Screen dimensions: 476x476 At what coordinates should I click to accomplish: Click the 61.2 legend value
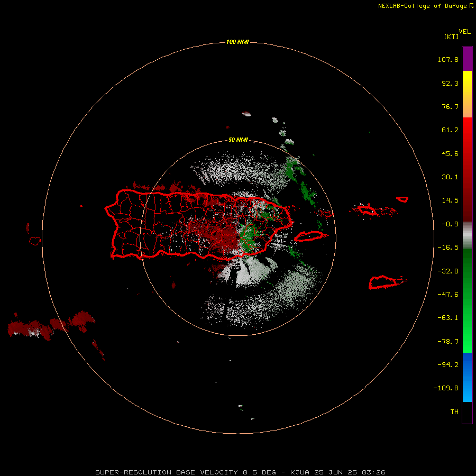point(450,130)
